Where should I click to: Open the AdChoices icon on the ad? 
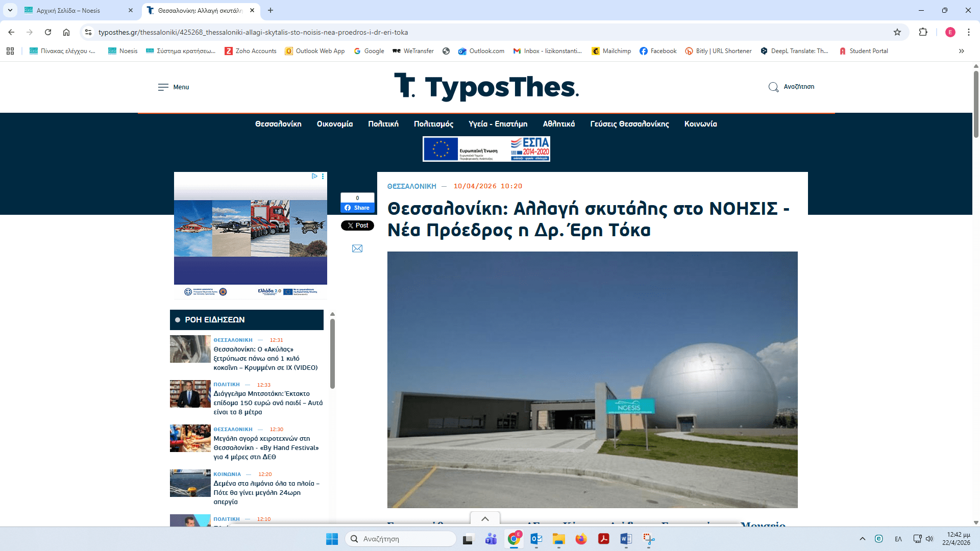point(314,176)
